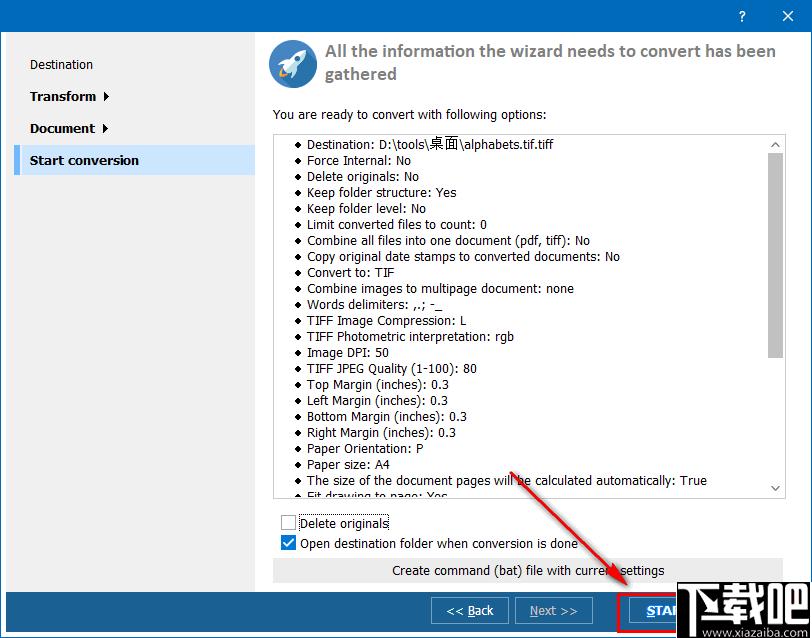The image size is (812, 638).
Task: Select the 'Convert to: TIF' line
Action: [x=351, y=273]
